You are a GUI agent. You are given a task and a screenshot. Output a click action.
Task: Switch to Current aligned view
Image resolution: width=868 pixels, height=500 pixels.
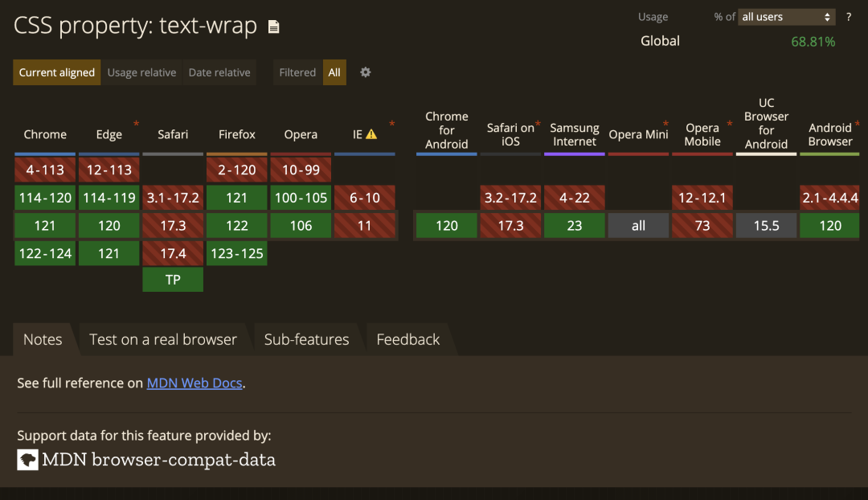click(x=57, y=72)
